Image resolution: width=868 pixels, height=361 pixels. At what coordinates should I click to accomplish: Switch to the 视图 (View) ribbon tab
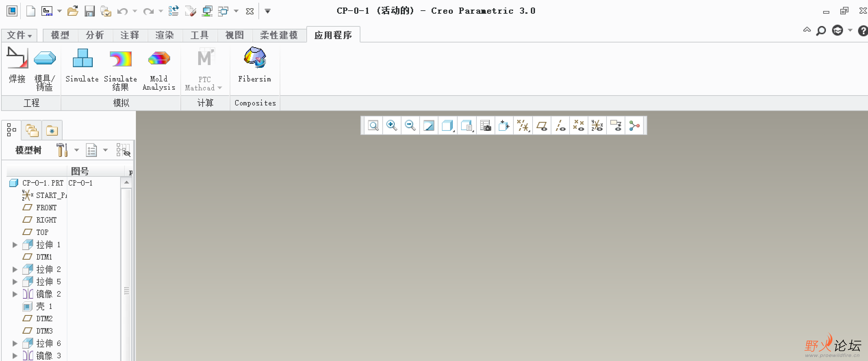coord(234,35)
